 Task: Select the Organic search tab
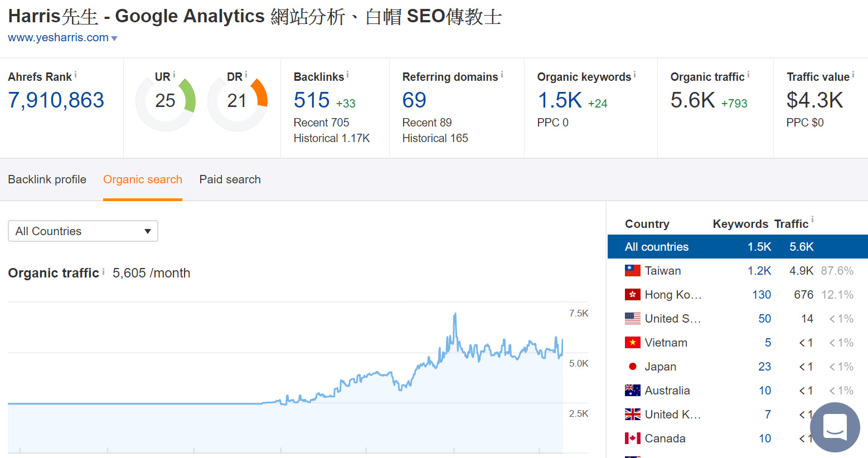coord(143,179)
